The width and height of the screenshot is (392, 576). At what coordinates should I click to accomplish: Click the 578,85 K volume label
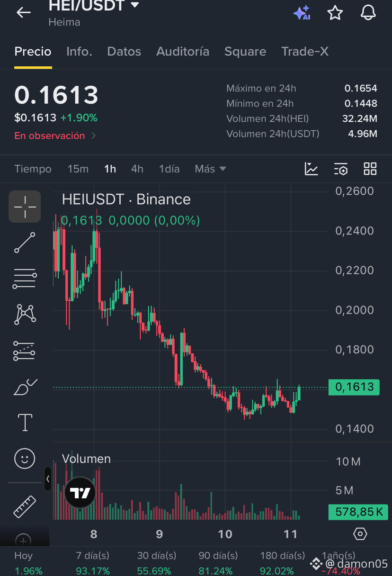tap(359, 512)
